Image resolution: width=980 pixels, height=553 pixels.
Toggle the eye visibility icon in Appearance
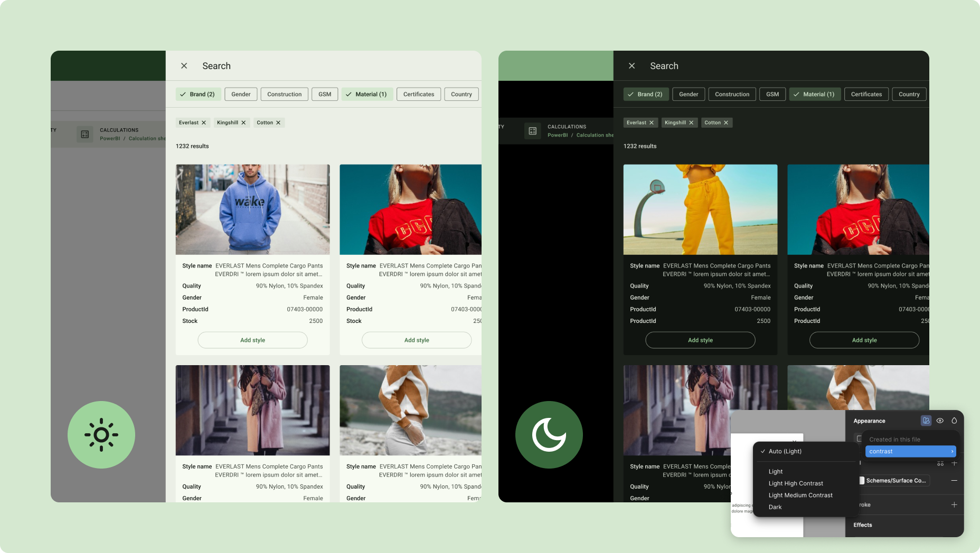point(940,421)
